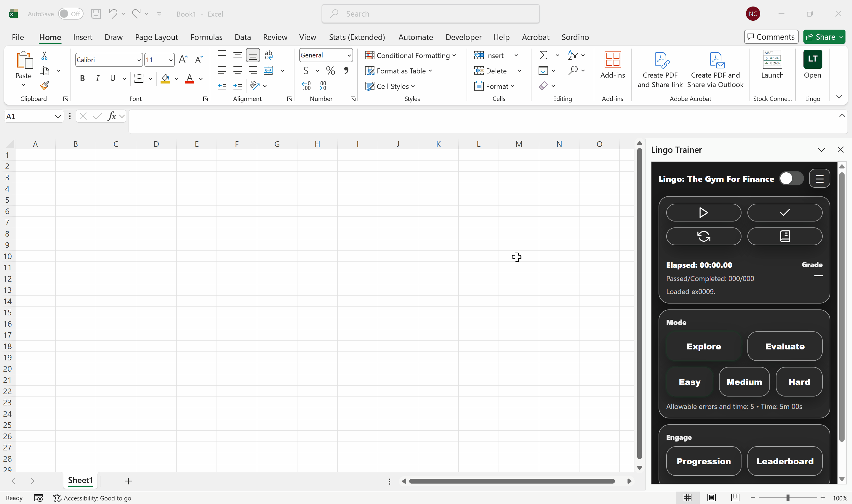Click Decrease Decimal icon
852x504 pixels.
[322, 86]
